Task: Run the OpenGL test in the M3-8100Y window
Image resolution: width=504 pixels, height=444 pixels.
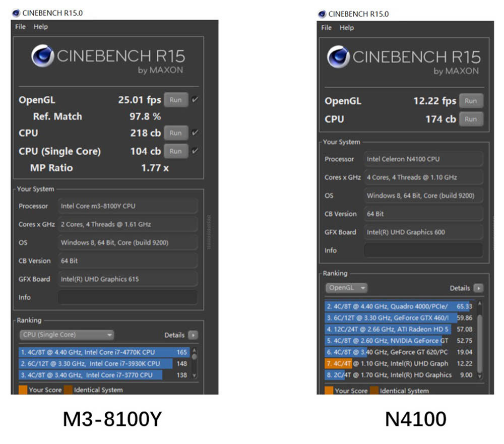Action: tap(176, 100)
